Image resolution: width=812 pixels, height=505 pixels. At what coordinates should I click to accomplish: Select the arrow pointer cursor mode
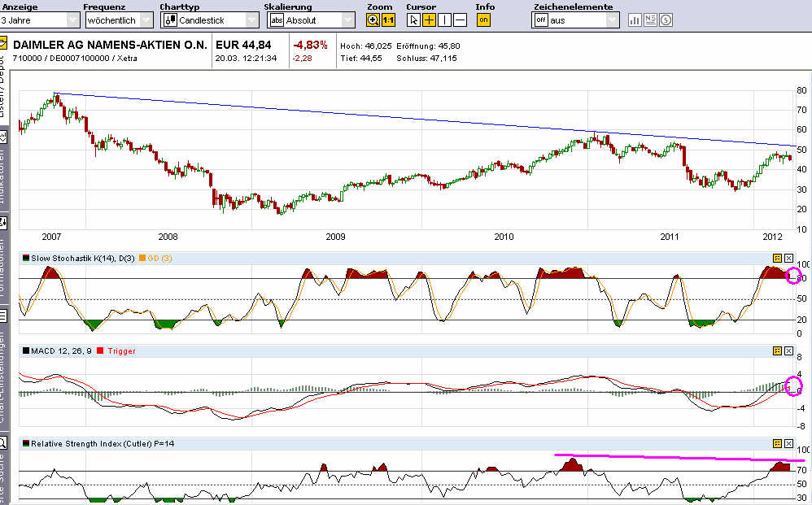(x=413, y=20)
